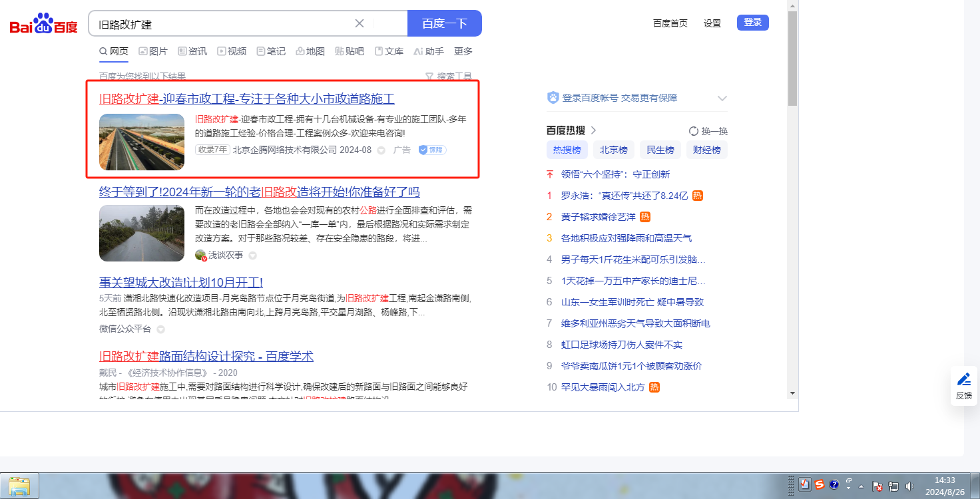Click the network tray icon
Viewport: 980px width, 499px height.
[x=893, y=486]
